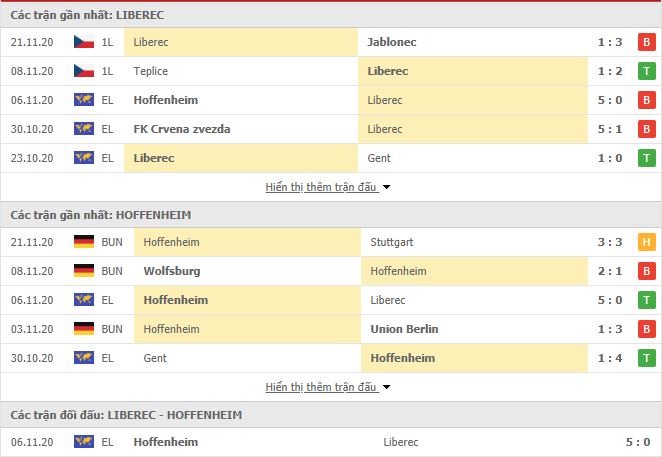The height and width of the screenshot is (457, 662).
Task: Click the red B badge for the Union Berlin match
Action: pos(646,329)
